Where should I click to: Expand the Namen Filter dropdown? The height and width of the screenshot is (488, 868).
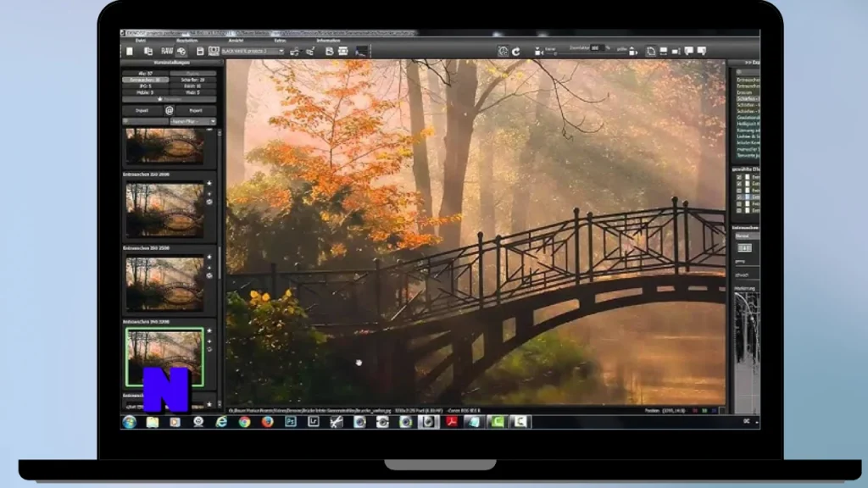click(192, 121)
